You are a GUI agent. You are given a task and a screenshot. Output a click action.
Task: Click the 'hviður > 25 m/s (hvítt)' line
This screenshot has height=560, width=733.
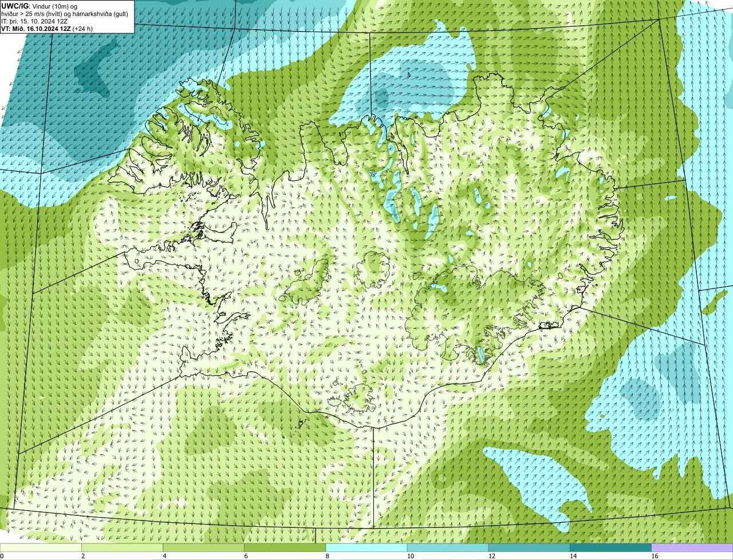point(65,14)
